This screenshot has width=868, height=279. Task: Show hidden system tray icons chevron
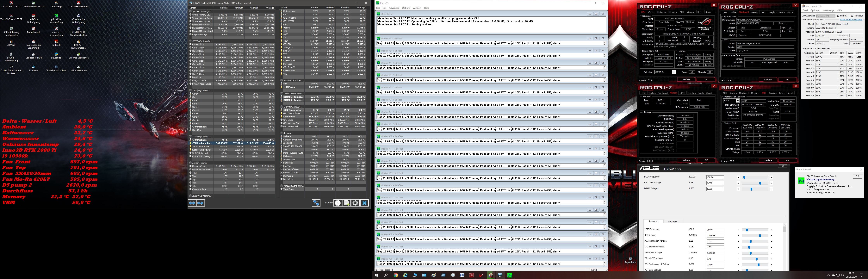[829, 275]
